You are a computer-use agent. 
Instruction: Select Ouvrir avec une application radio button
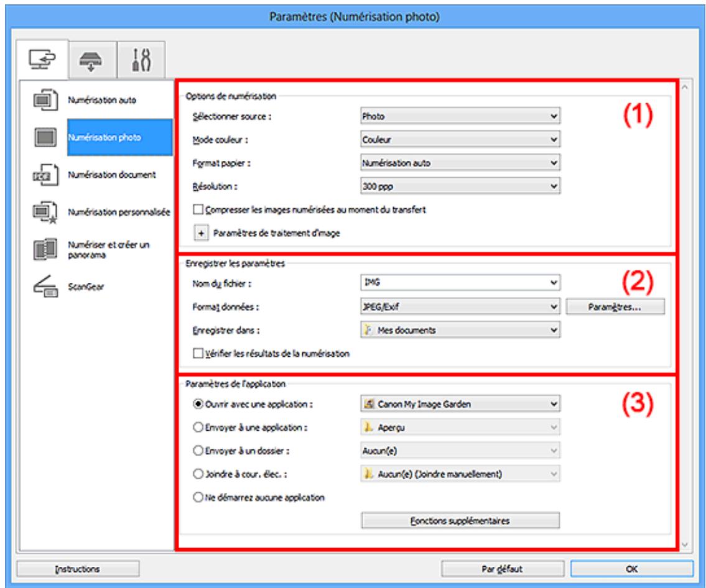(x=198, y=404)
